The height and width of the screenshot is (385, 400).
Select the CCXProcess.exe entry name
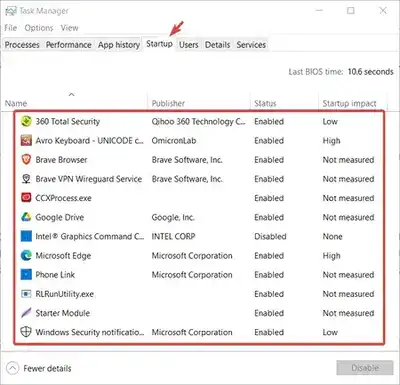click(63, 198)
